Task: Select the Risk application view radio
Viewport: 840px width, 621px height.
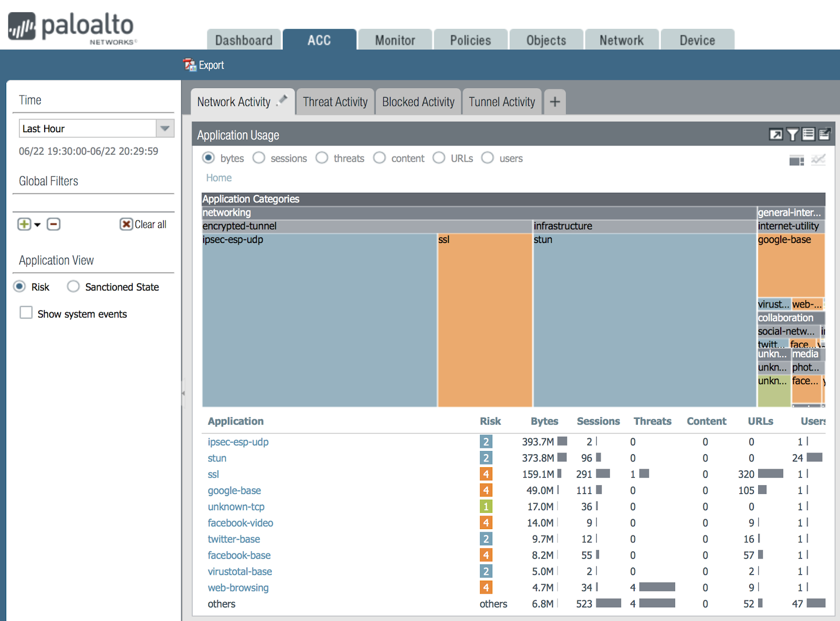Action: [19, 287]
